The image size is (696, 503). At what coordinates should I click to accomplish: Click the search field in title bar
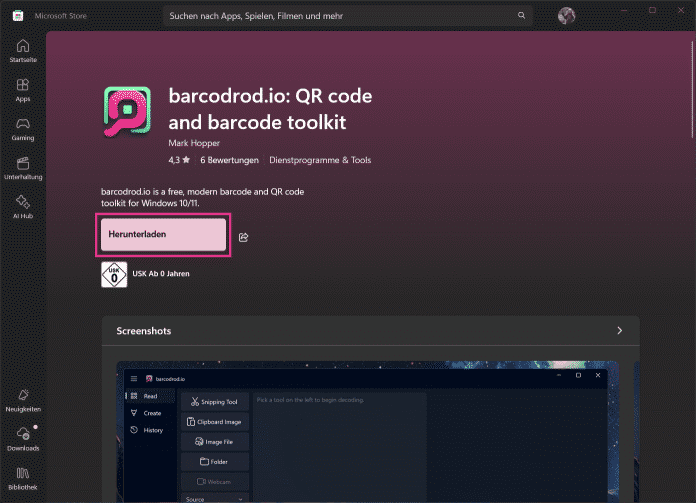[x=340, y=16]
